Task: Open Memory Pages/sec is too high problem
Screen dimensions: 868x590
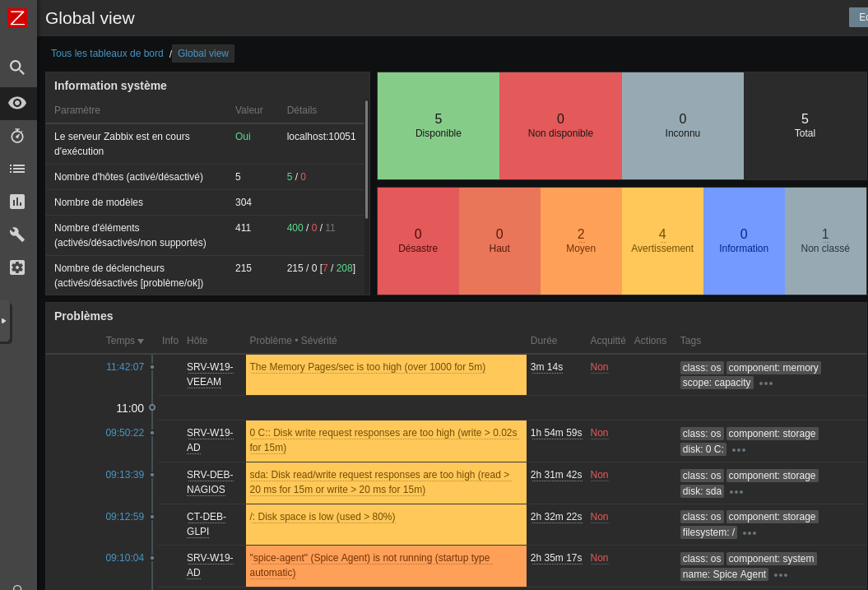Action: [x=368, y=367]
